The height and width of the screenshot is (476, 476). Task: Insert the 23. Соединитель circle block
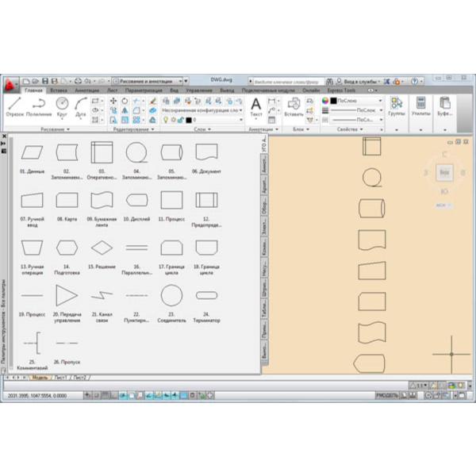pyautogui.click(x=171, y=304)
